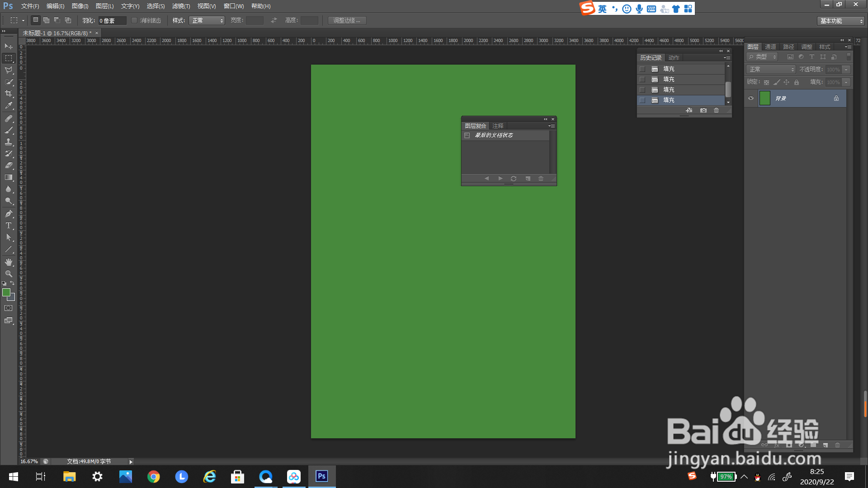The width and height of the screenshot is (868, 488).
Task: Click the Feather input field
Action: [x=112, y=20]
